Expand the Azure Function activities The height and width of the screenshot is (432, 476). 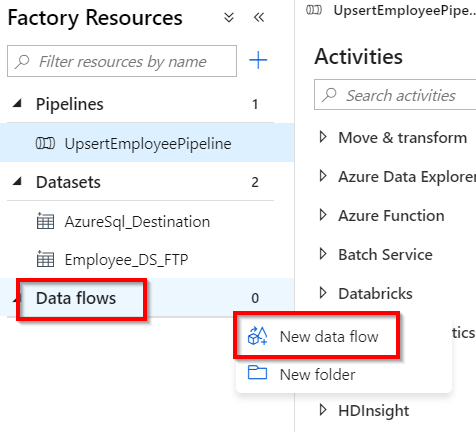click(323, 215)
